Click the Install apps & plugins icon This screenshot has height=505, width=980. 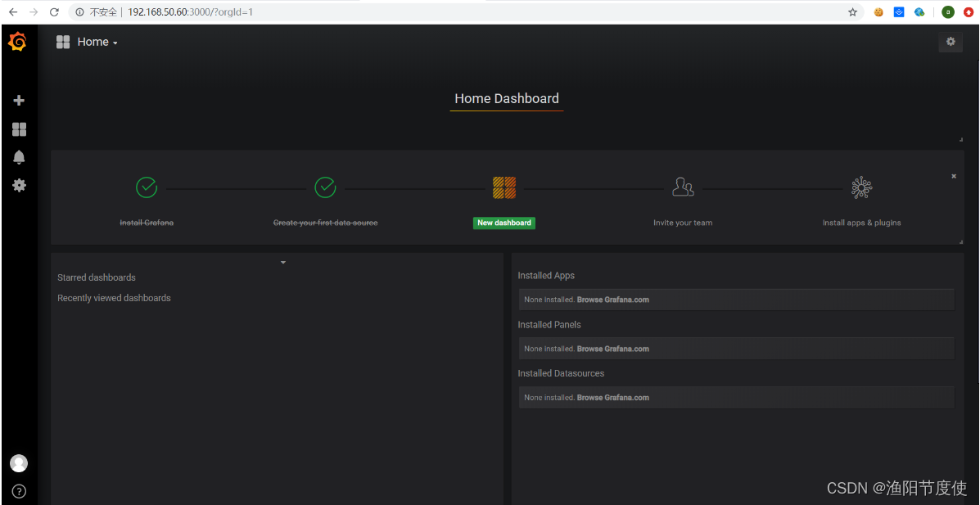coord(861,187)
